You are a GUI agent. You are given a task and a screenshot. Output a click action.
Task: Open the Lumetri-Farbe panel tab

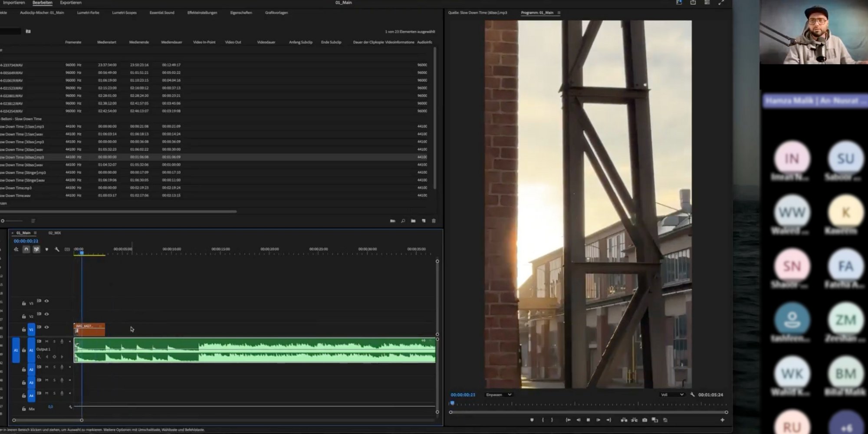tap(88, 13)
